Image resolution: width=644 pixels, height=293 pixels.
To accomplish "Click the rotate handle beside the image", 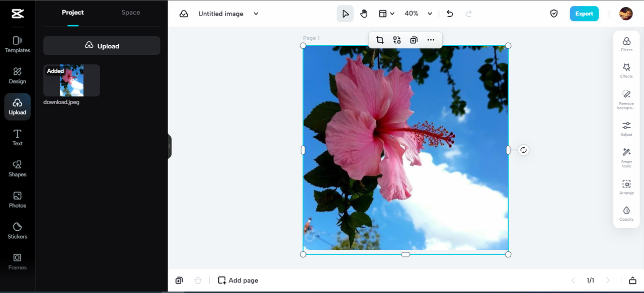I will pyautogui.click(x=523, y=150).
